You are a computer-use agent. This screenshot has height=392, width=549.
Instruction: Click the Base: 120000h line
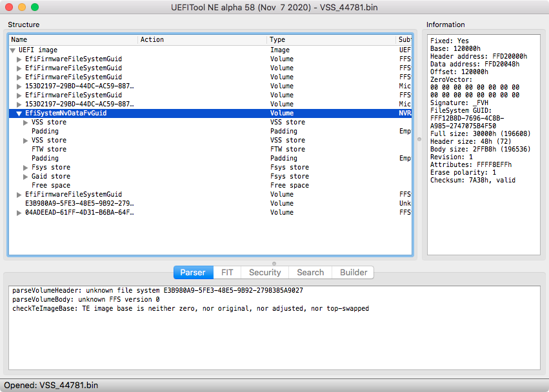[455, 48]
